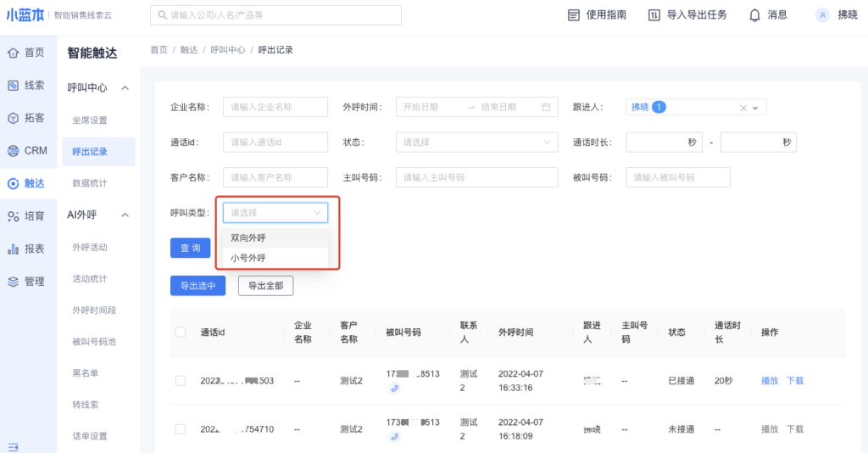This screenshot has height=453, width=868.
Task: Check the second call record row checkbox
Action: point(181,429)
